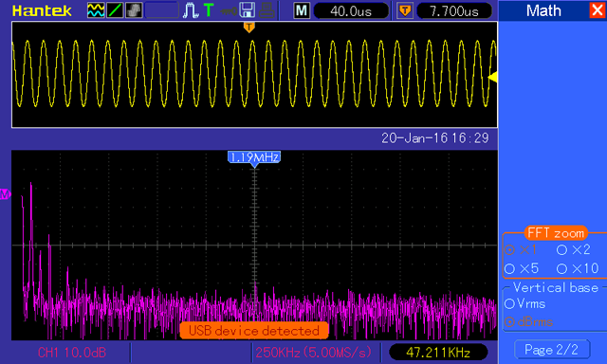This screenshot has height=364, width=607.
Task: Select Vrms vertical base
Action: point(524,303)
